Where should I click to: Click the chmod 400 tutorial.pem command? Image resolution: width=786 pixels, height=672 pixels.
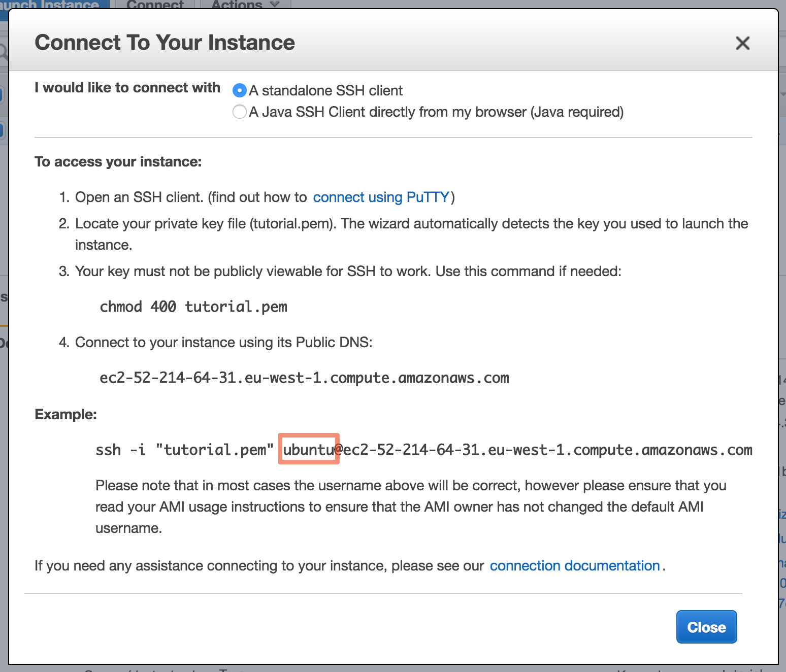point(193,307)
